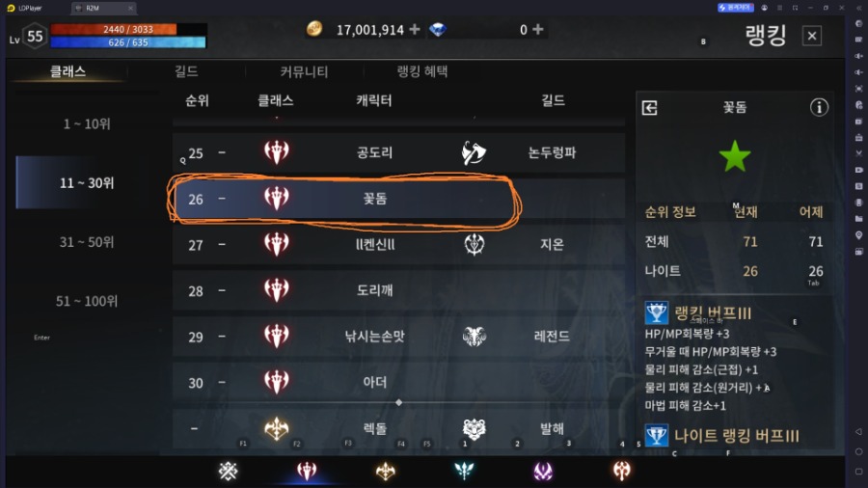Select the orange class icon at bottom right
Viewport: 868px width, 488px height.
click(x=622, y=471)
